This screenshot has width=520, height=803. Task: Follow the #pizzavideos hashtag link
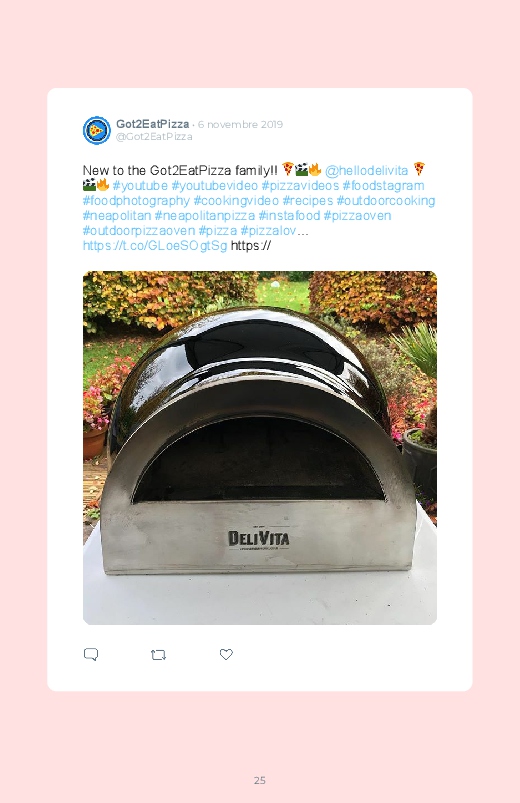(300, 185)
